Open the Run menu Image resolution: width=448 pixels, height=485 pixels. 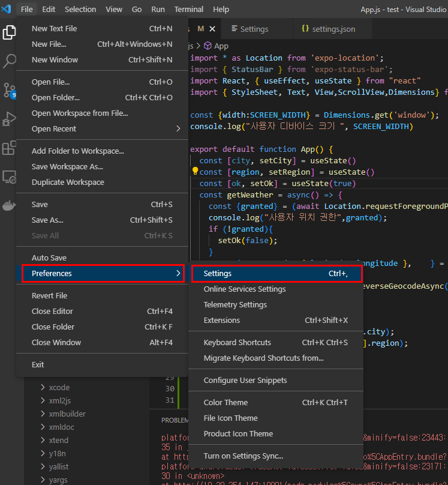(x=158, y=9)
